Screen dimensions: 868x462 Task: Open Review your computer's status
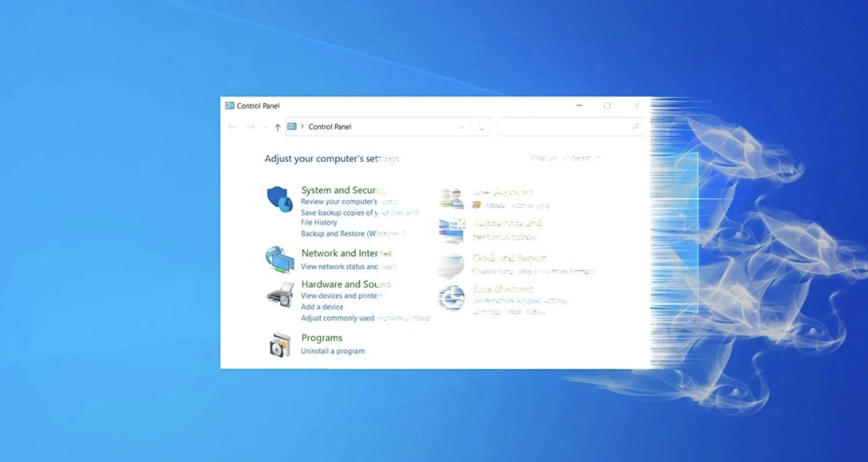[350, 202]
